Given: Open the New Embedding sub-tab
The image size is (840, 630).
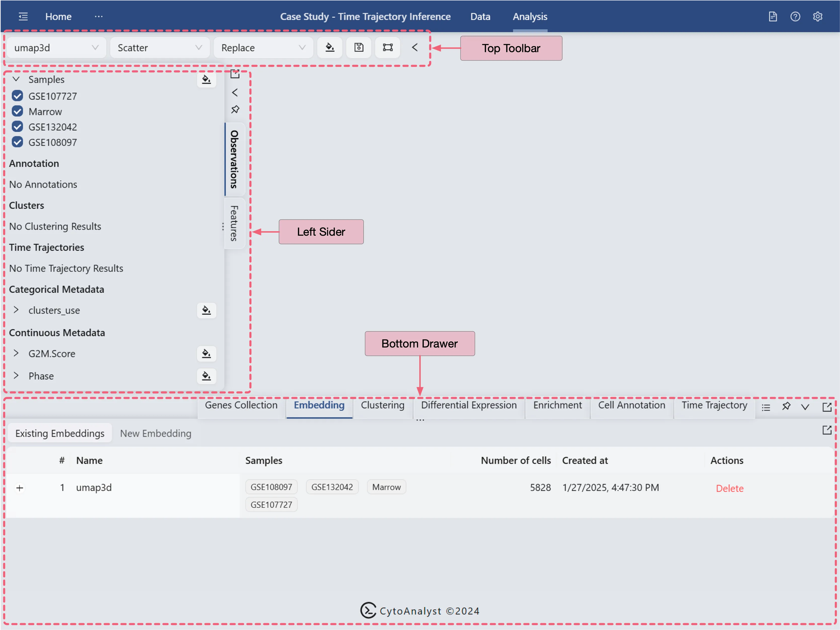Looking at the screenshot, I should point(155,433).
